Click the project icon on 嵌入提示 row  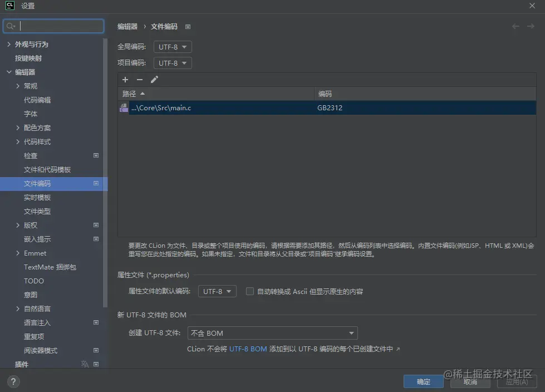(x=96, y=239)
